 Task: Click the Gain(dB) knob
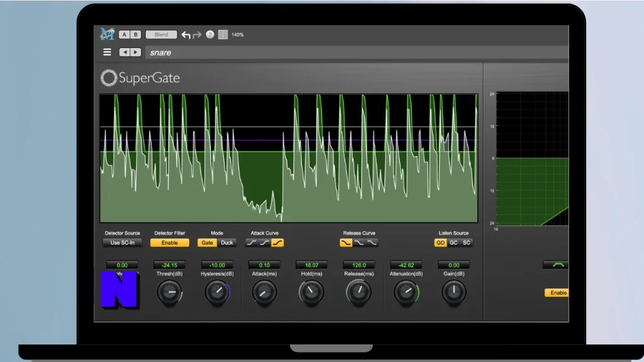tap(454, 292)
